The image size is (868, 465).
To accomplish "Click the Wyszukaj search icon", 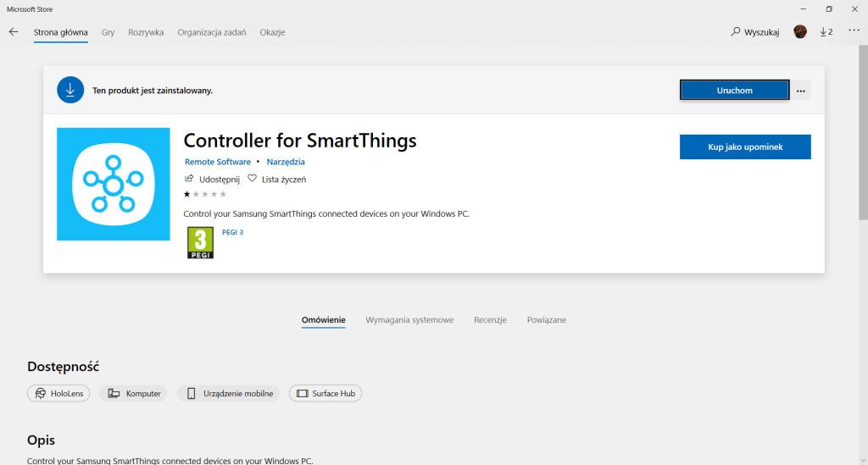I will [x=736, y=32].
